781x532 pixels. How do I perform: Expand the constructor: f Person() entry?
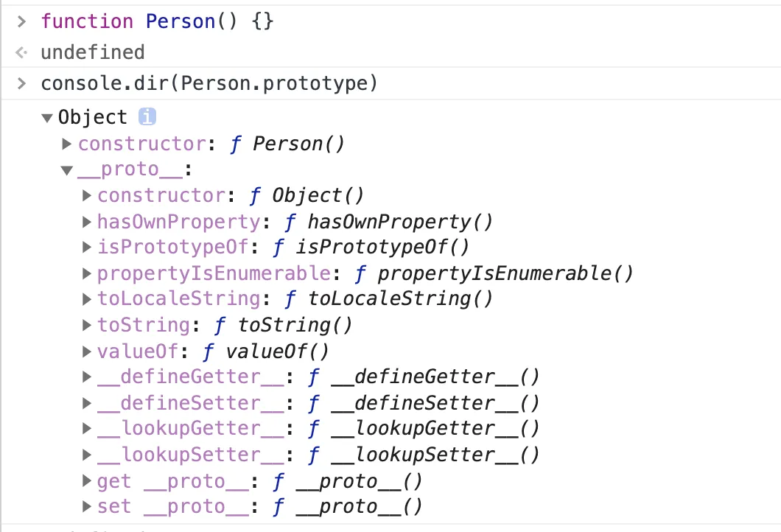(x=66, y=144)
